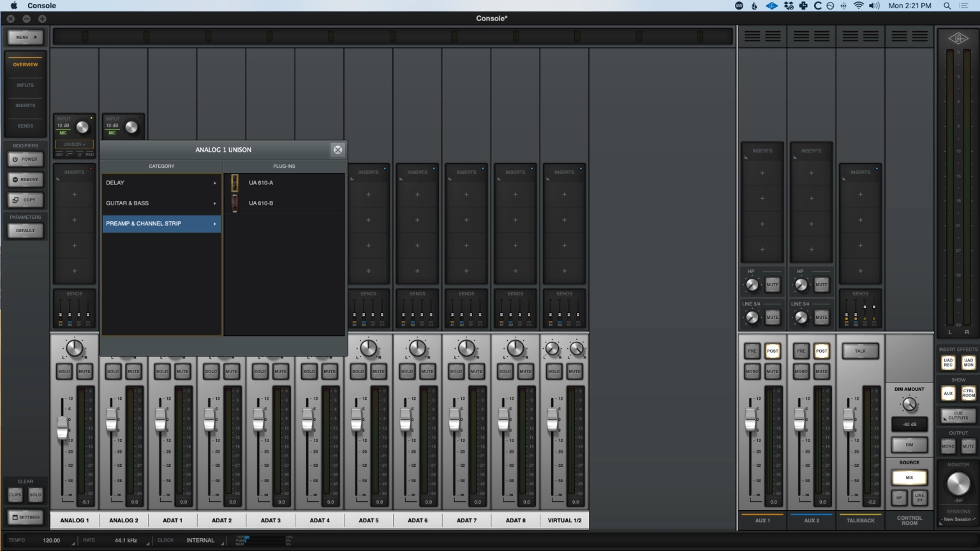Click the REMOVE modifier button

tap(26, 180)
